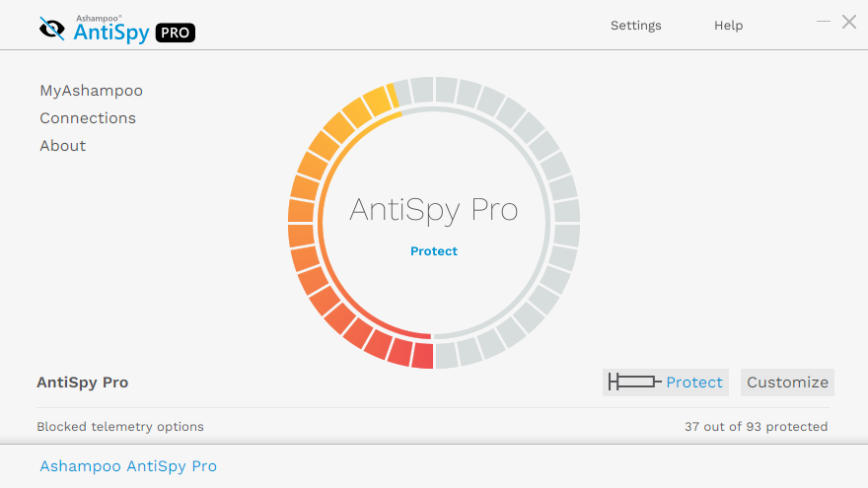
Task: Click the syringe icon beside Protect
Action: pyautogui.click(x=633, y=383)
